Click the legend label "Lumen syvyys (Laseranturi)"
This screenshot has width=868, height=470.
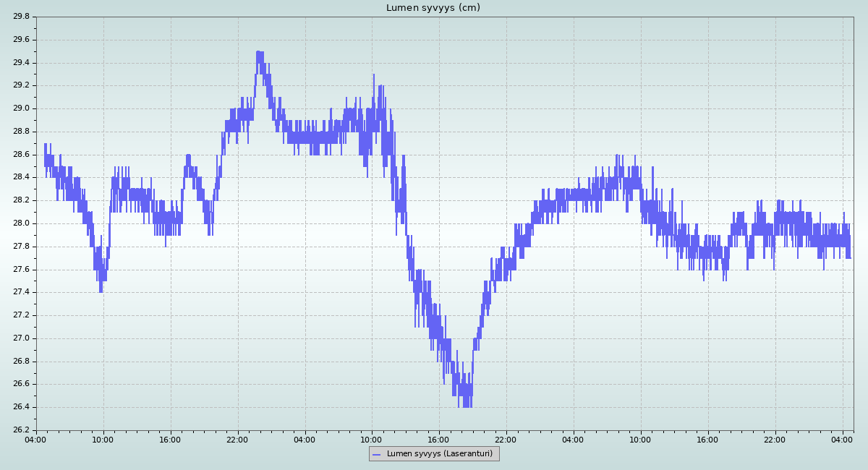(x=439, y=453)
